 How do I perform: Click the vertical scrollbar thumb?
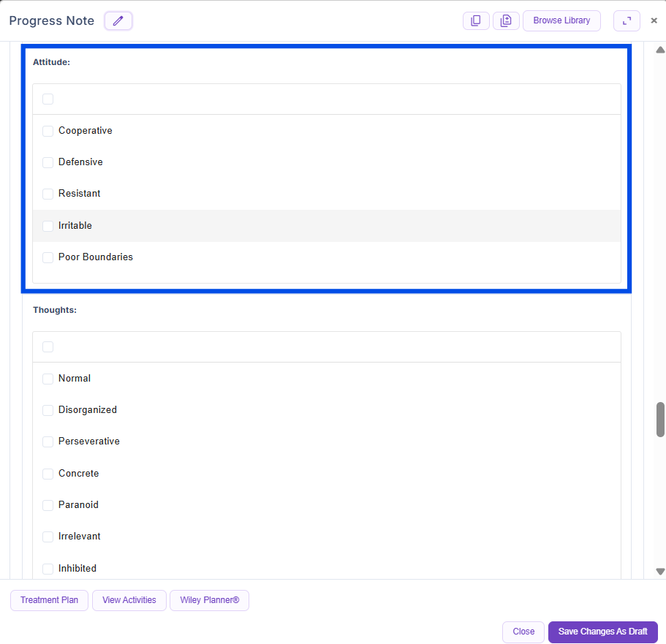click(660, 419)
